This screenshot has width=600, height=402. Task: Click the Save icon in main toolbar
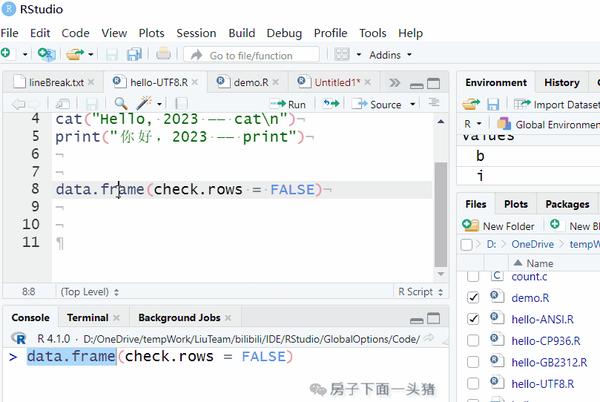(x=112, y=55)
